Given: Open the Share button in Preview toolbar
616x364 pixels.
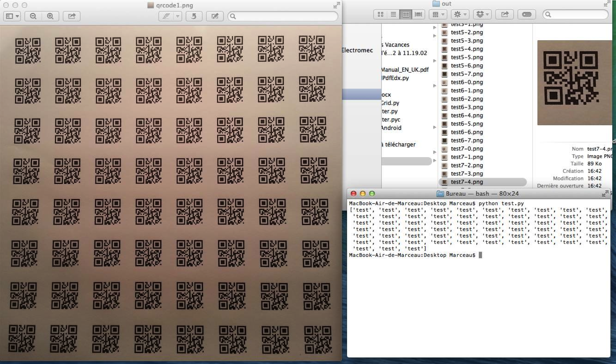Looking at the screenshot, I should click(x=72, y=16).
